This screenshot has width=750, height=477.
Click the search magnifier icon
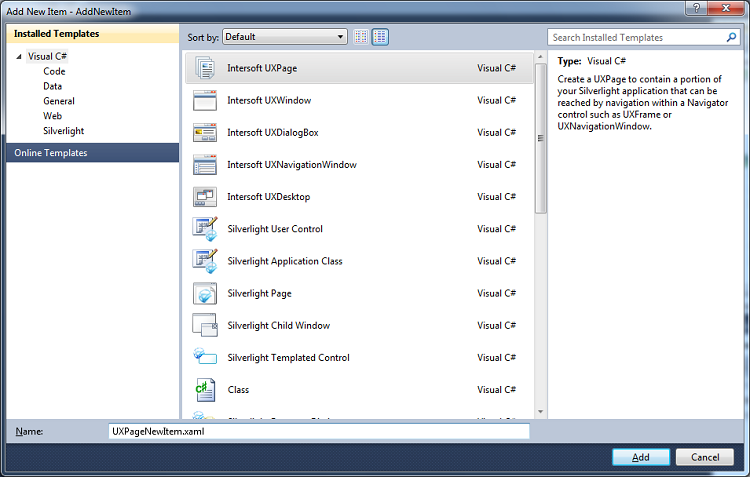click(731, 37)
